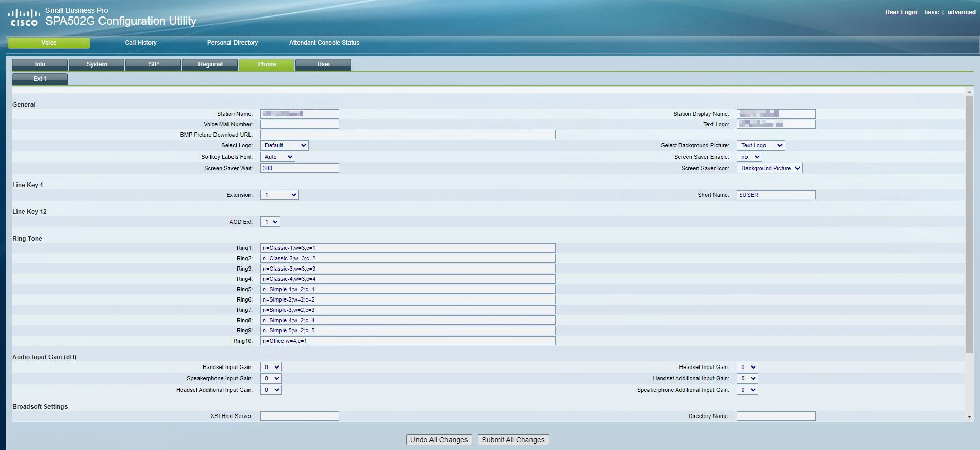Screen dimensions: 980x450
Task: Click the Cisco logo icon
Action: [x=24, y=17]
